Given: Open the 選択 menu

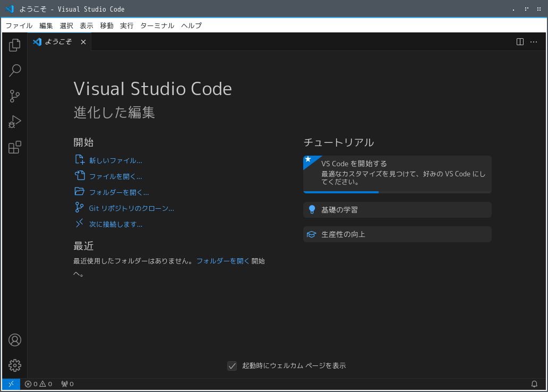Looking at the screenshot, I should [66, 25].
